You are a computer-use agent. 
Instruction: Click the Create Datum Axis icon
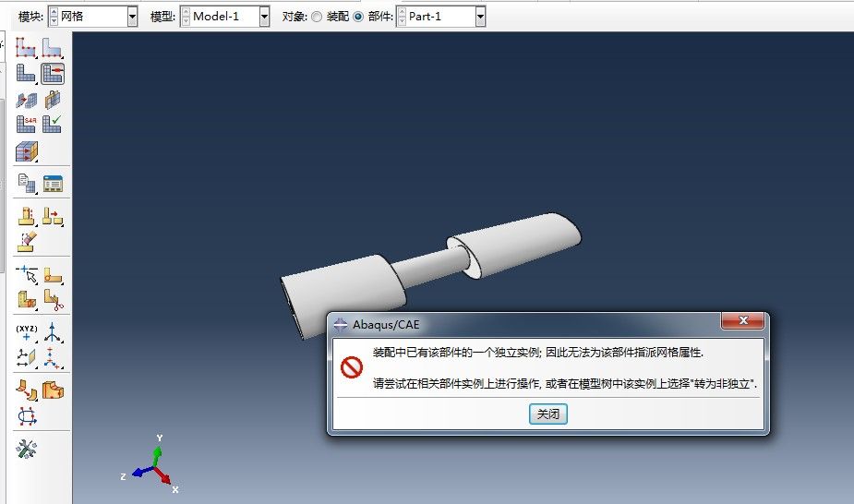point(53,332)
